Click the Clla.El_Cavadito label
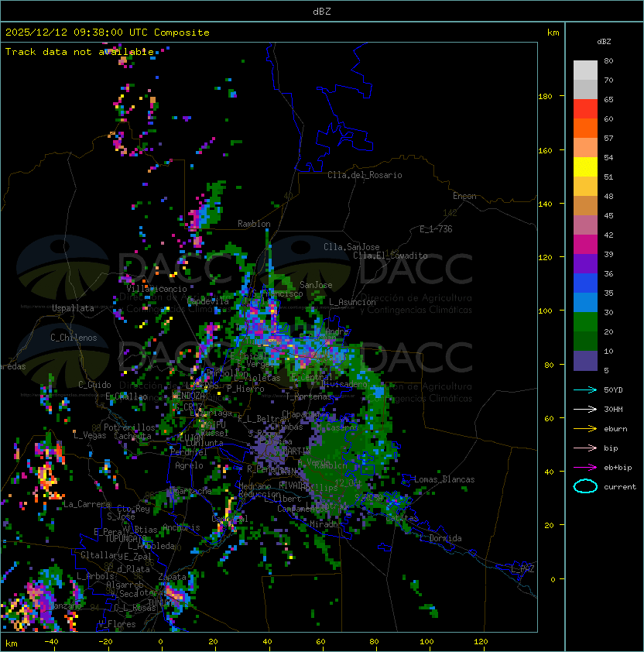 pos(390,256)
